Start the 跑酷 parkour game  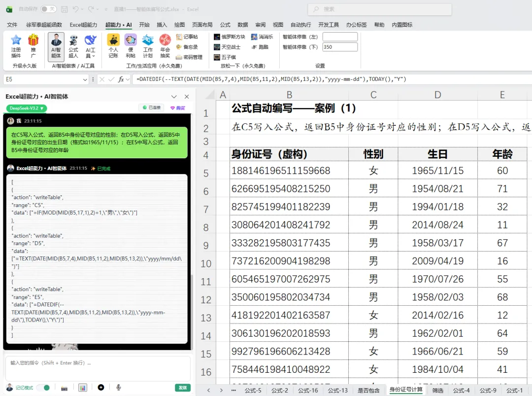point(260,47)
